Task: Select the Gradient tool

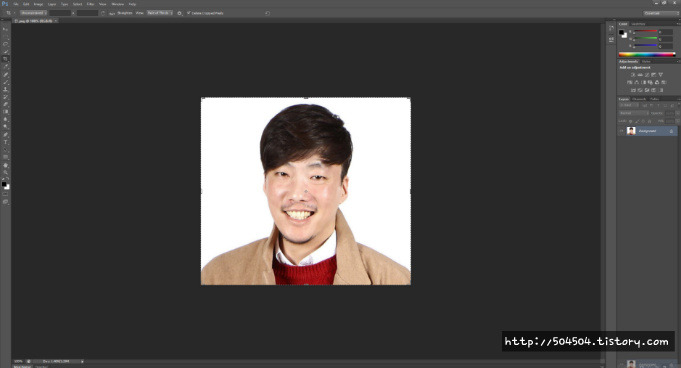Action: coord(5,112)
